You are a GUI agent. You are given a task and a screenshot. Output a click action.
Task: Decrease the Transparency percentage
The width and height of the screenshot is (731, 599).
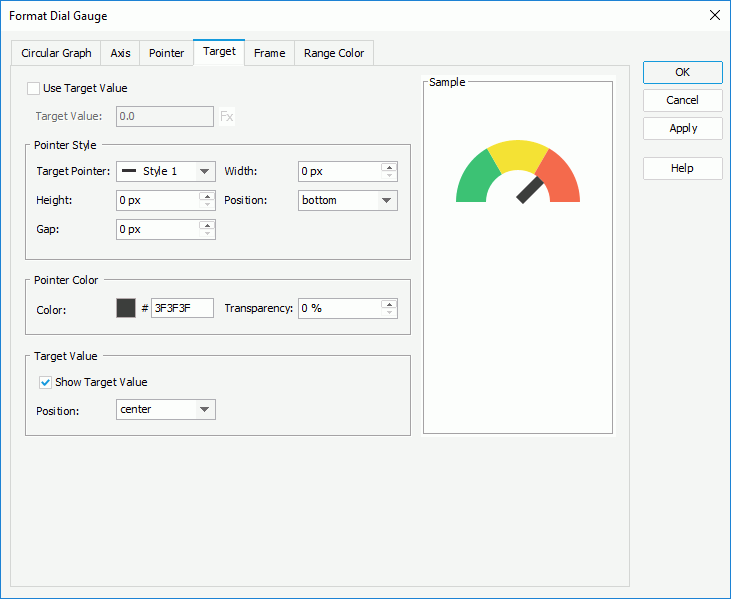pyautogui.click(x=389, y=313)
